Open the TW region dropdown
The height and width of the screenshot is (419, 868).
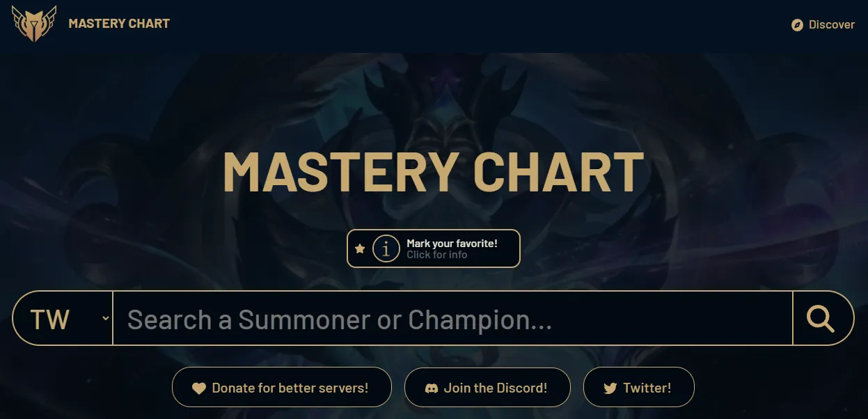[x=63, y=319]
